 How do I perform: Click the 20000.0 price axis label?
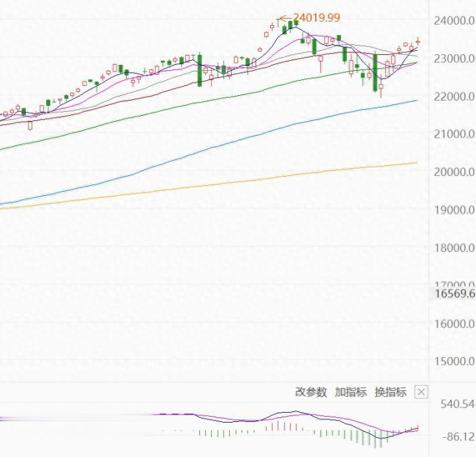(x=454, y=172)
